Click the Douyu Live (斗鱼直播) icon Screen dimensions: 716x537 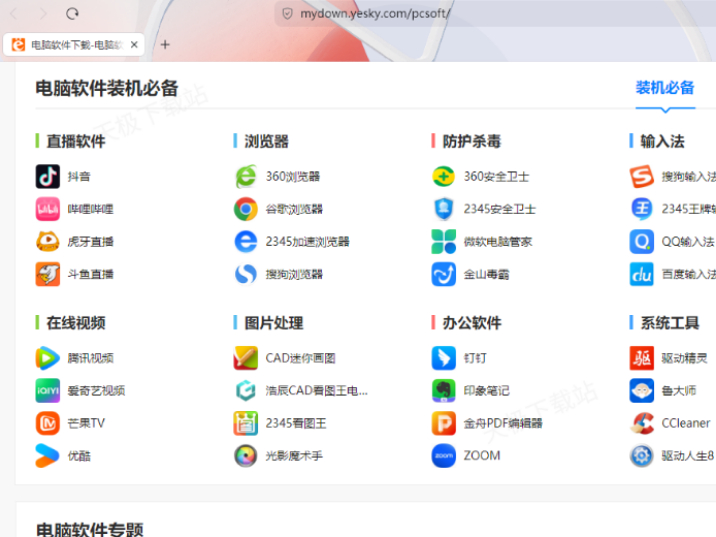click(47, 274)
